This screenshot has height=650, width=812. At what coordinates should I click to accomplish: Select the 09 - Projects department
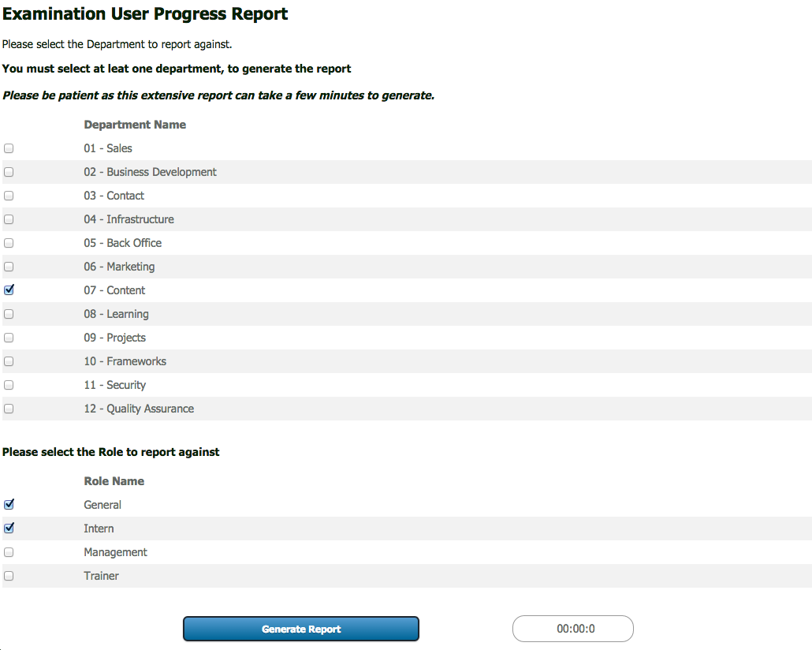coord(8,337)
